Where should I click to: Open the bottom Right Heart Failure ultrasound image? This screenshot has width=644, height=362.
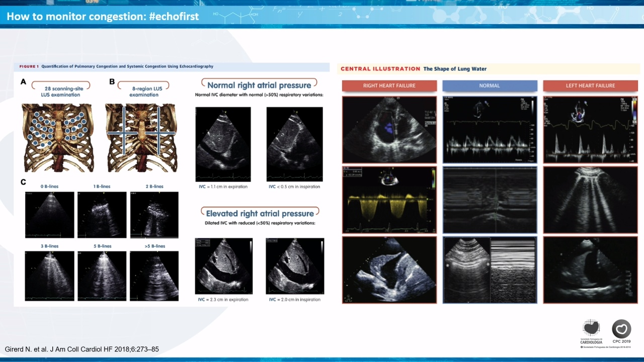click(389, 270)
